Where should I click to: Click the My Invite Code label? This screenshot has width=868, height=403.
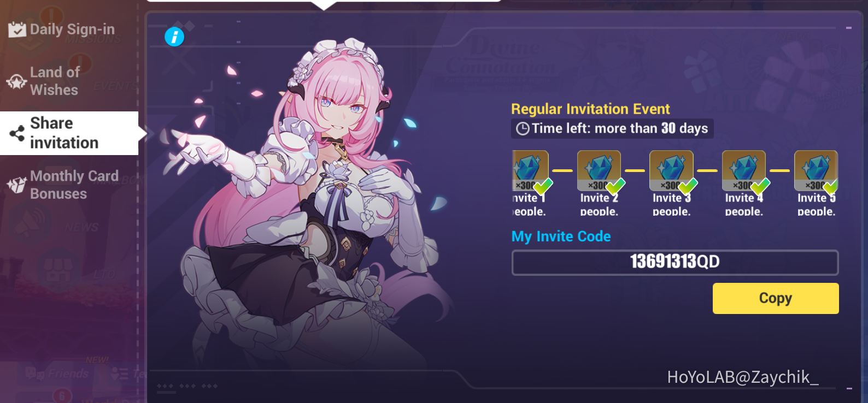[x=561, y=236]
